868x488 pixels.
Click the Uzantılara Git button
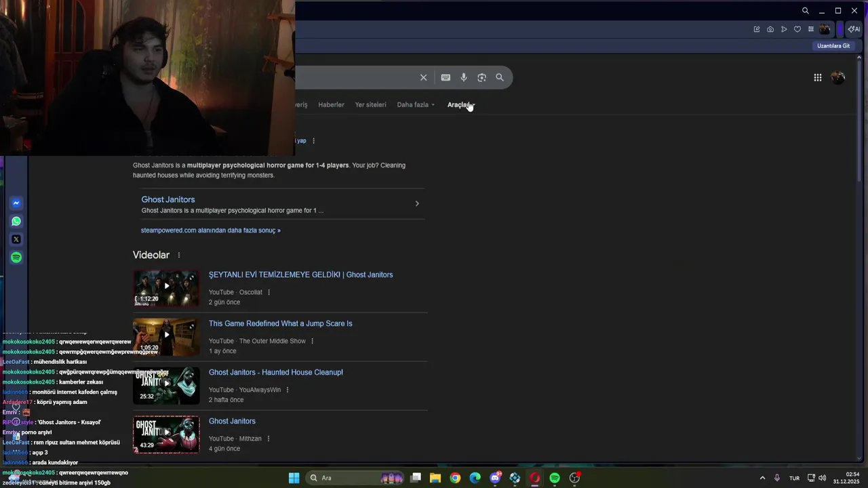click(833, 46)
